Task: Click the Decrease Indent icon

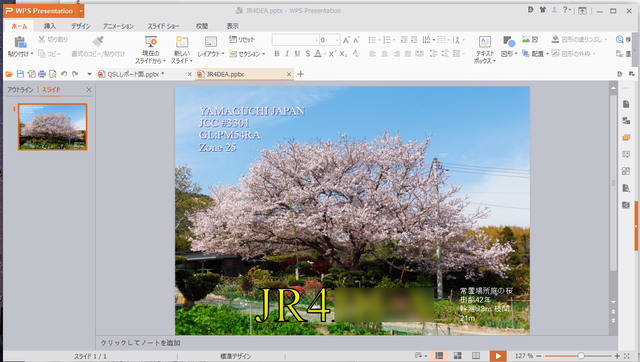Action: 404,40
